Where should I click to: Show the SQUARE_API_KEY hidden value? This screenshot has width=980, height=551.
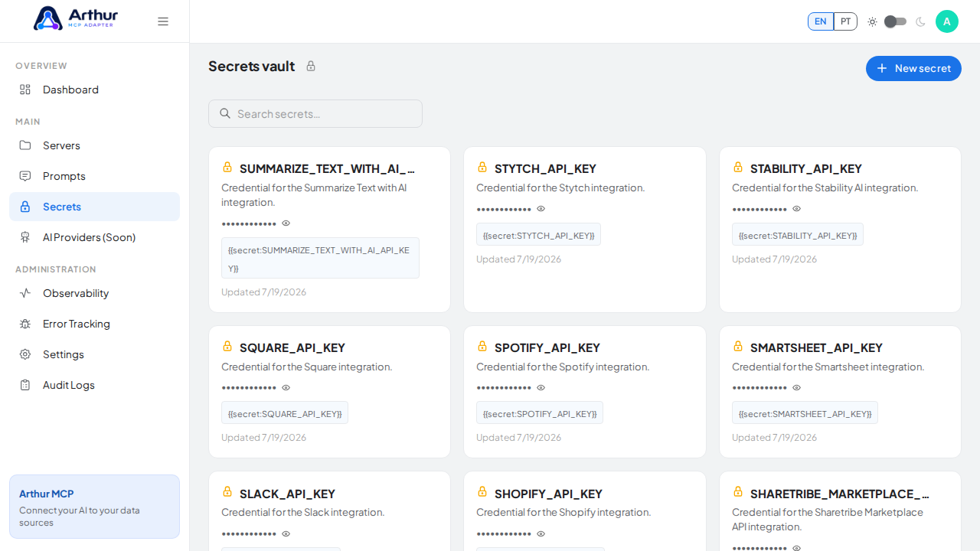286,388
